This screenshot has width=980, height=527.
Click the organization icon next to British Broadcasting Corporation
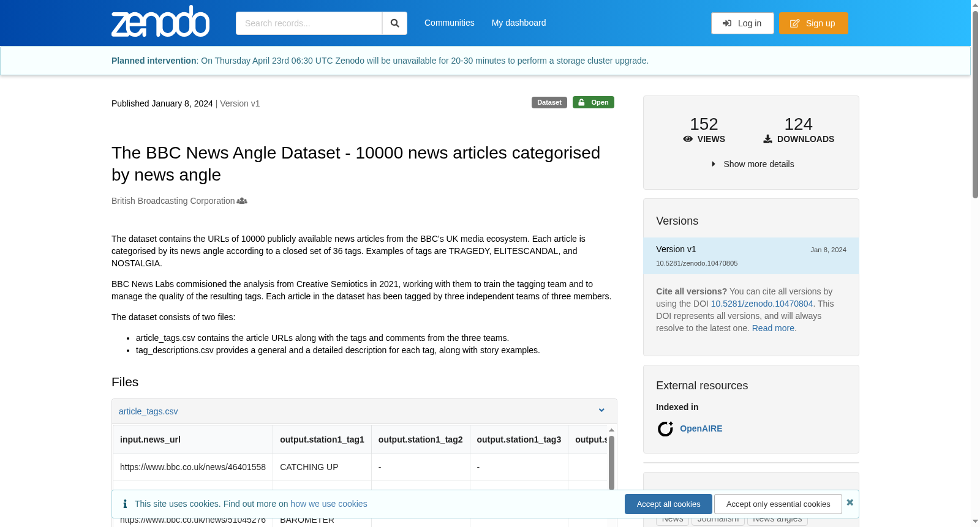tap(242, 201)
